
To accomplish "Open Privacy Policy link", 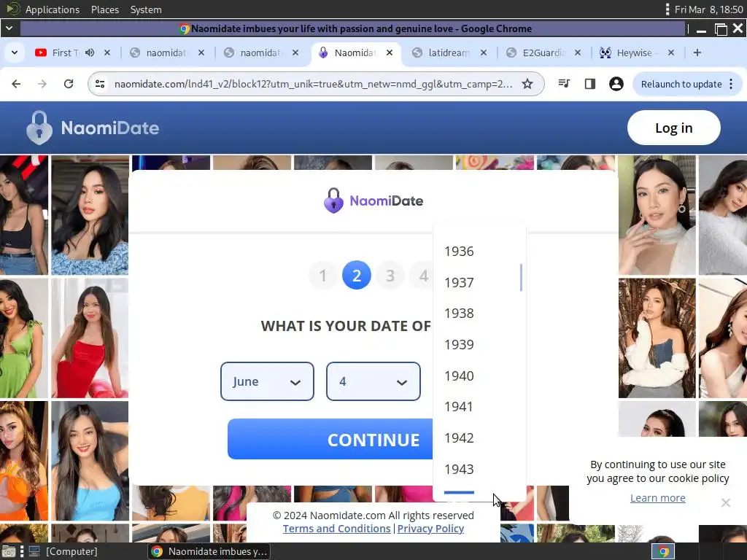I will [430, 529].
